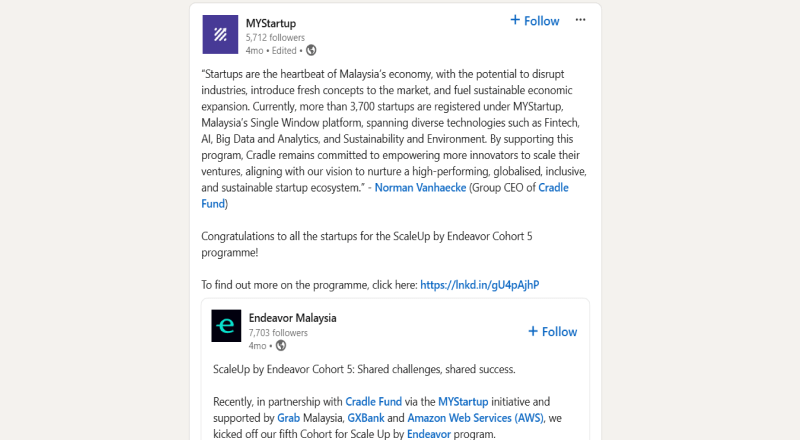Screen dimensions: 800x440
Task: Click the MYStartup page name heading
Action: click(270, 23)
